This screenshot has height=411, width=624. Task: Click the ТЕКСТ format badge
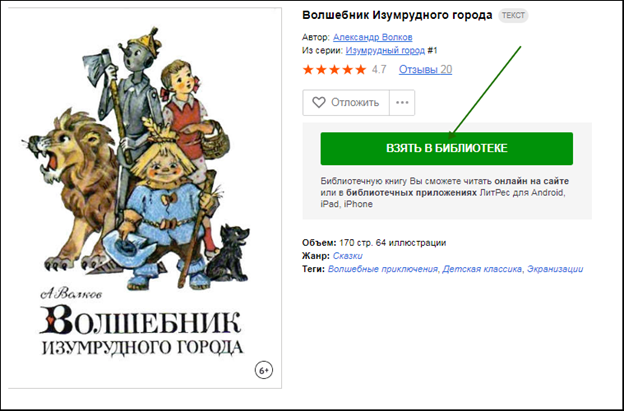513,16
